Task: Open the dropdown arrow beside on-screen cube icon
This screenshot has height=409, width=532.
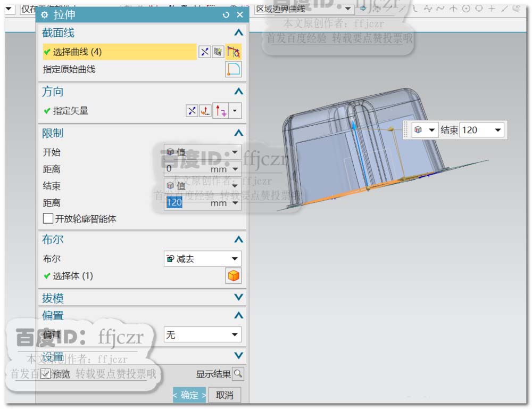Action: (x=431, y=130)
